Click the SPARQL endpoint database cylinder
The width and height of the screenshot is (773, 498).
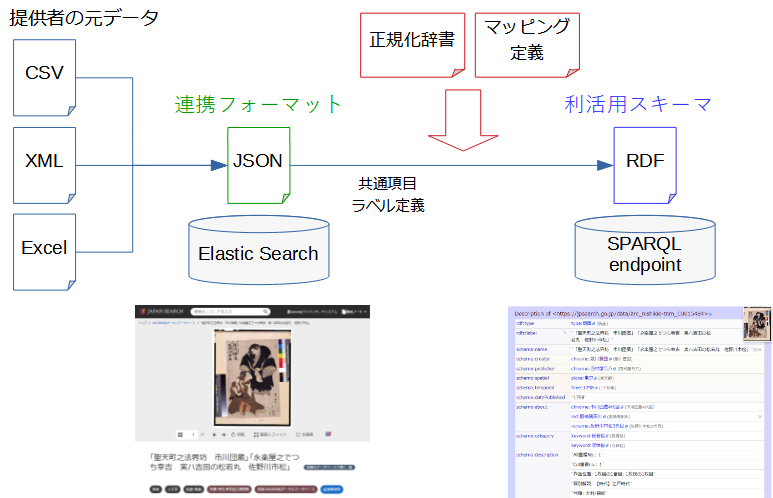point(645,250)
